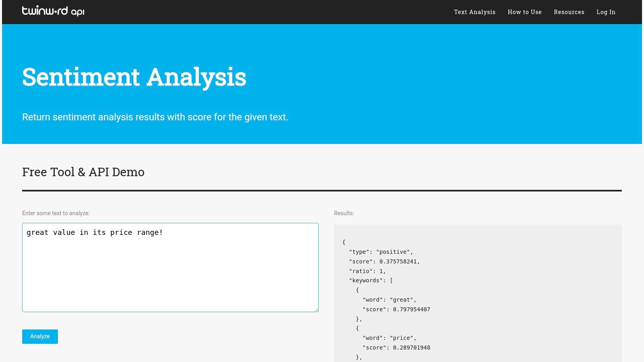Click the 'price' keyword entry in results
Viewport: 644px width, 362px height.
point(401,338)
